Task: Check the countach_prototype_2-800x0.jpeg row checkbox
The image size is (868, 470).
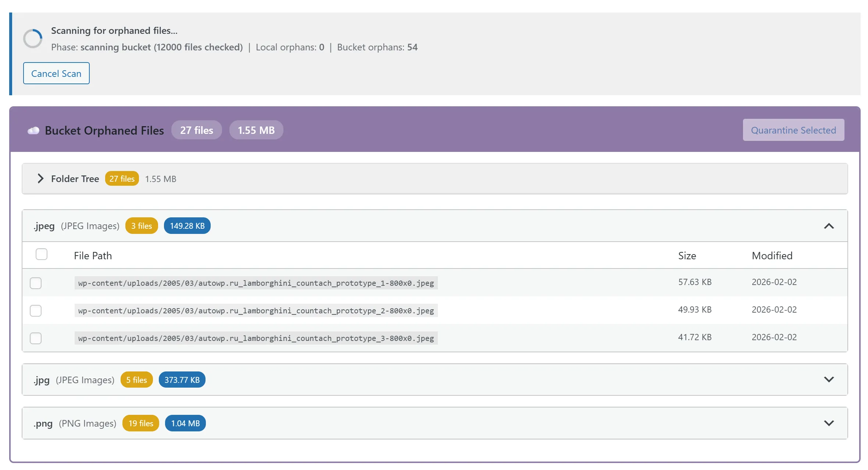Action: [x=36, y=310]
